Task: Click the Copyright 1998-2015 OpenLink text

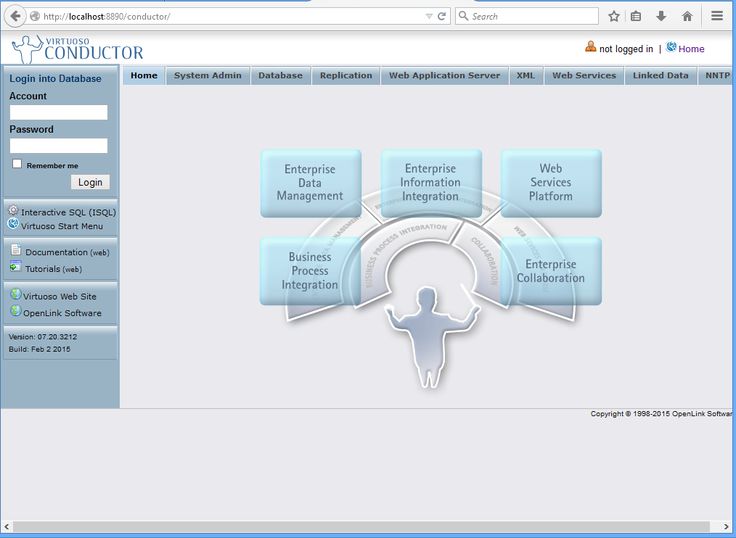Action: coord(662,414)
